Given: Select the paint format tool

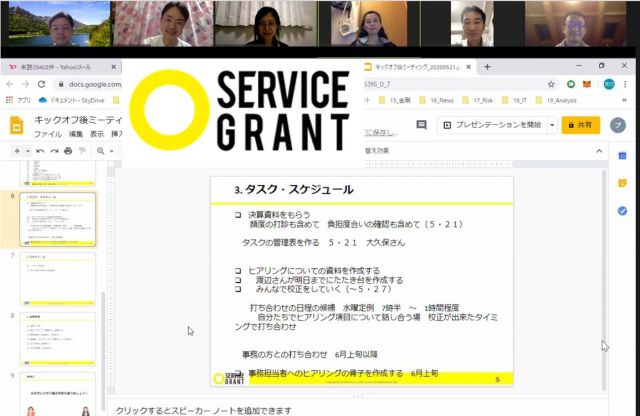Looking at the screenshot, I should coord(82,151).
